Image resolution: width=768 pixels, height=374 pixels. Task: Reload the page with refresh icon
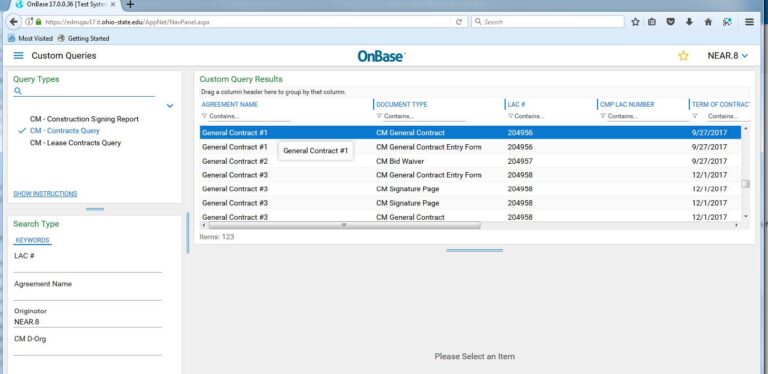[459, 22]
